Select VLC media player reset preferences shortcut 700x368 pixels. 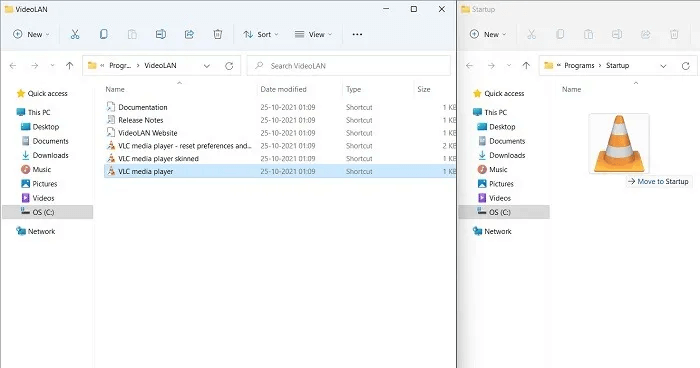[185, 146]
